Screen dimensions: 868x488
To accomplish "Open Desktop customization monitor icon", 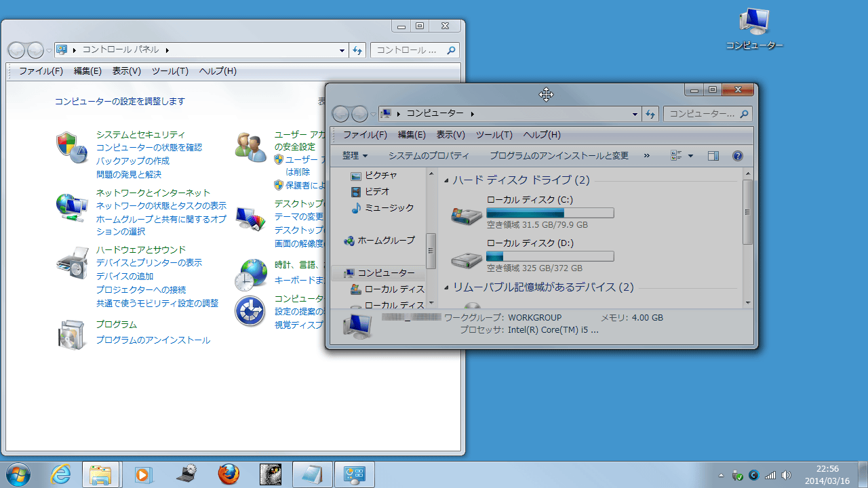I will pyautogui.click(x=250, y=218).
